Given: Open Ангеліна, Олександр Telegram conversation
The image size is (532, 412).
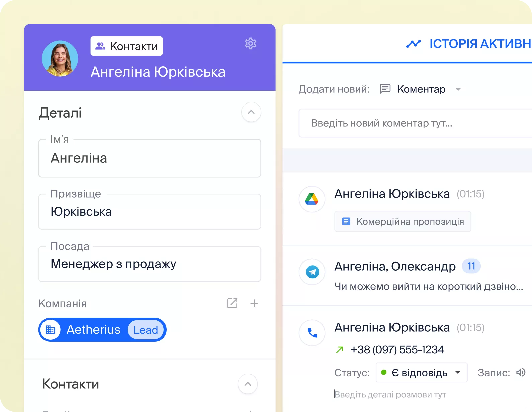Looking at the screenshot, I should pos(395,266).
